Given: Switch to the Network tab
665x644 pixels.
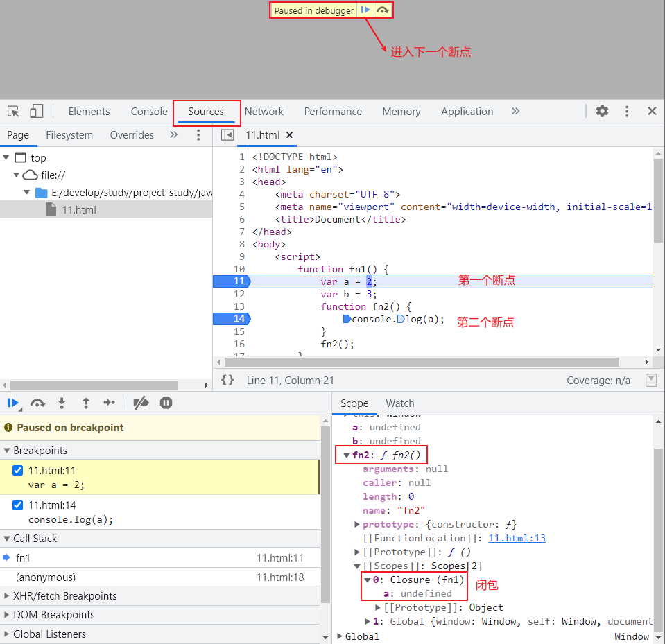Looking at the screenshot, I should [264, 112].
